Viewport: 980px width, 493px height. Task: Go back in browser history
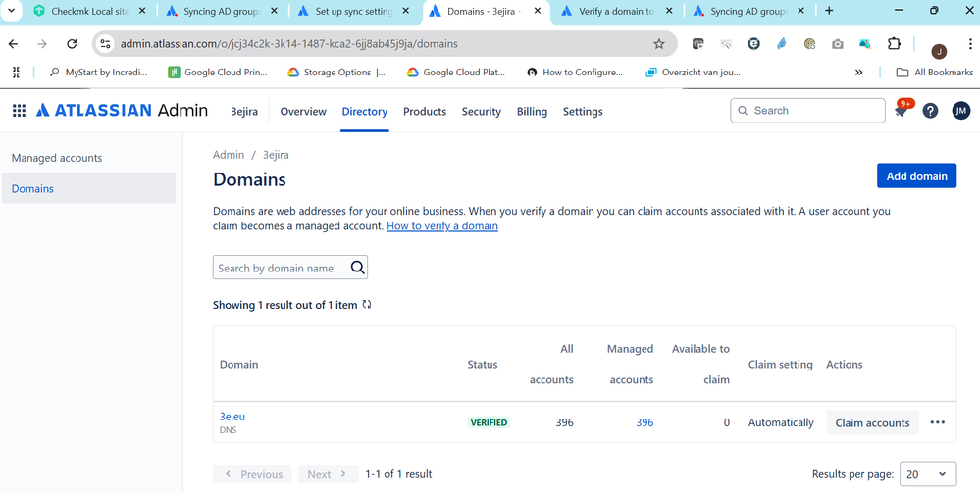[x=13, y=44]
